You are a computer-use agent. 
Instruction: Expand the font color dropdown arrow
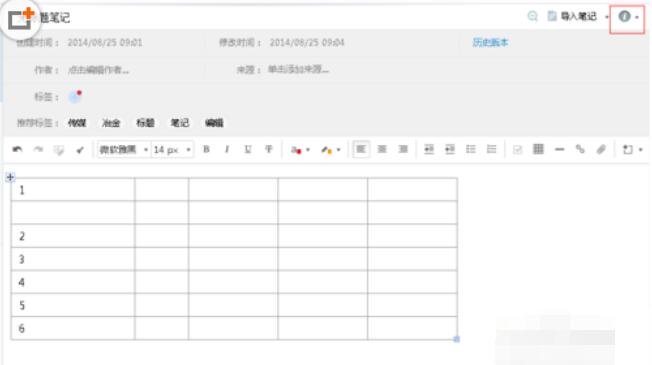[x=308, y=150]
